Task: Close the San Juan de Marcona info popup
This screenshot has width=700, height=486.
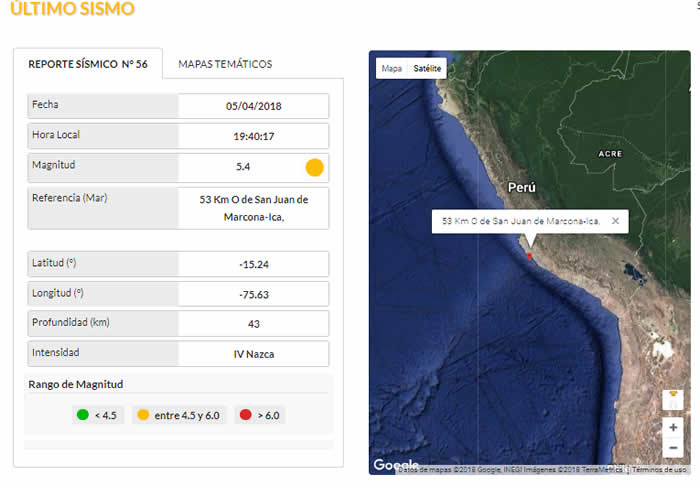Action: pyautogui.click(x=615, y=221)
